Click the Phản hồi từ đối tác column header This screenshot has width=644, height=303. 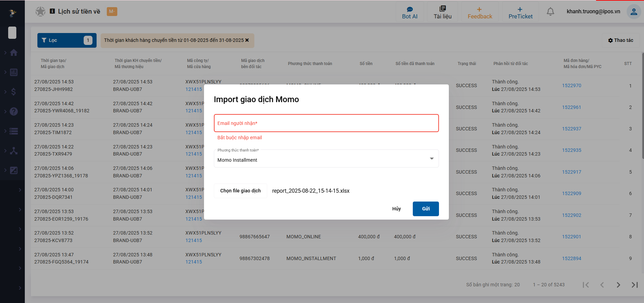coord(511,64)
